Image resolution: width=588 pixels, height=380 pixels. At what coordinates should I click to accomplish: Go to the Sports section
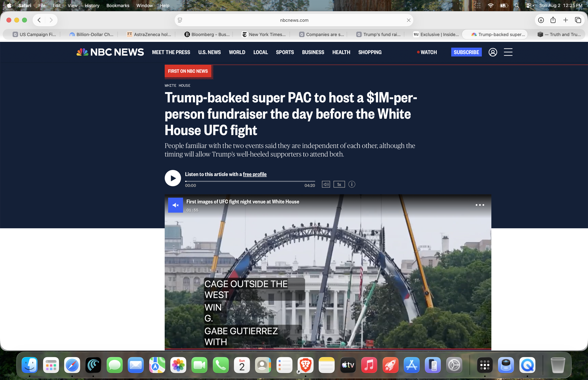[285, 52]
